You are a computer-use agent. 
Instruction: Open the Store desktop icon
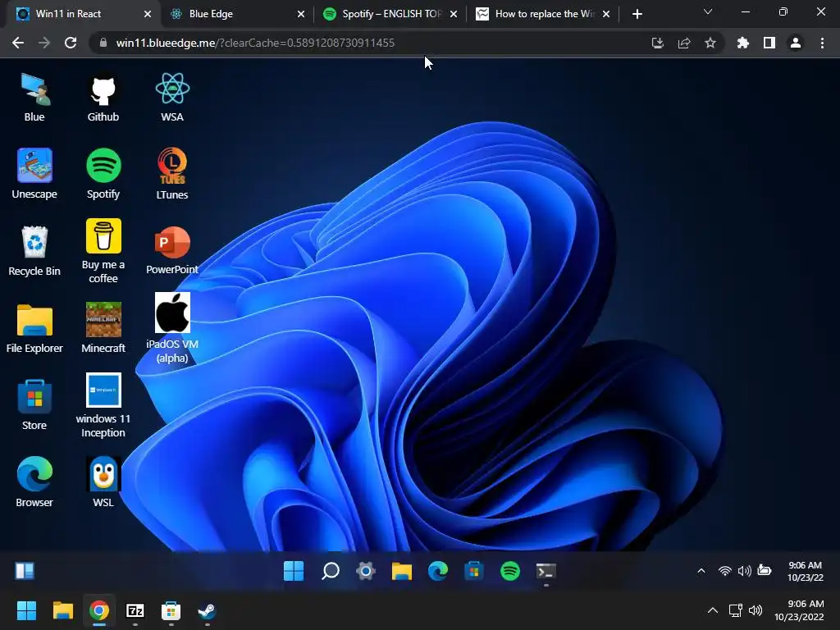(x=34, y=405)
